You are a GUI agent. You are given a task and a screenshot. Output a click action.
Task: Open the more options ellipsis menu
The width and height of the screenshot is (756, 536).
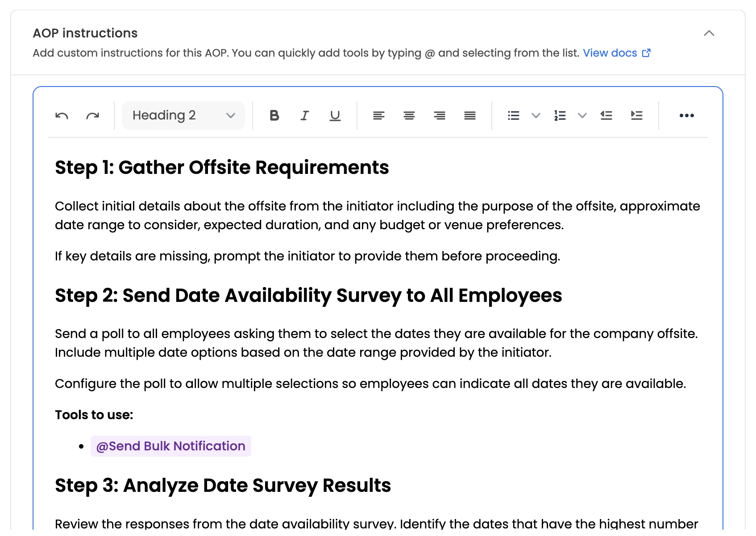tap(686, 116)
